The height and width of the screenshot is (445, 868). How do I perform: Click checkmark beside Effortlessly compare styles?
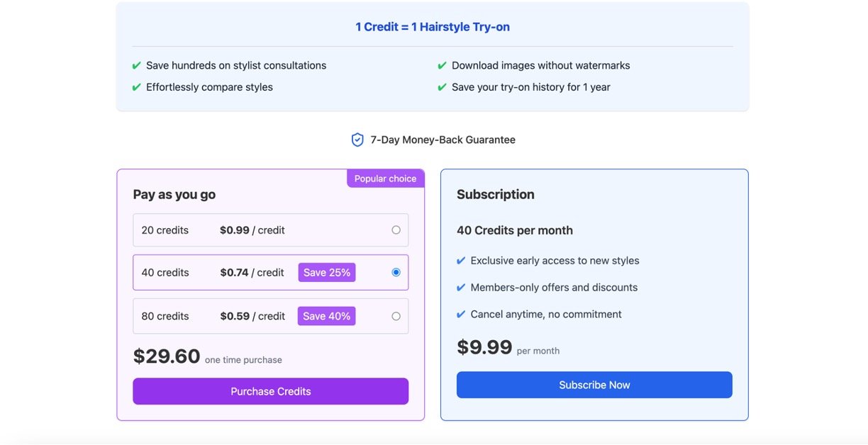tap(136, 87)
